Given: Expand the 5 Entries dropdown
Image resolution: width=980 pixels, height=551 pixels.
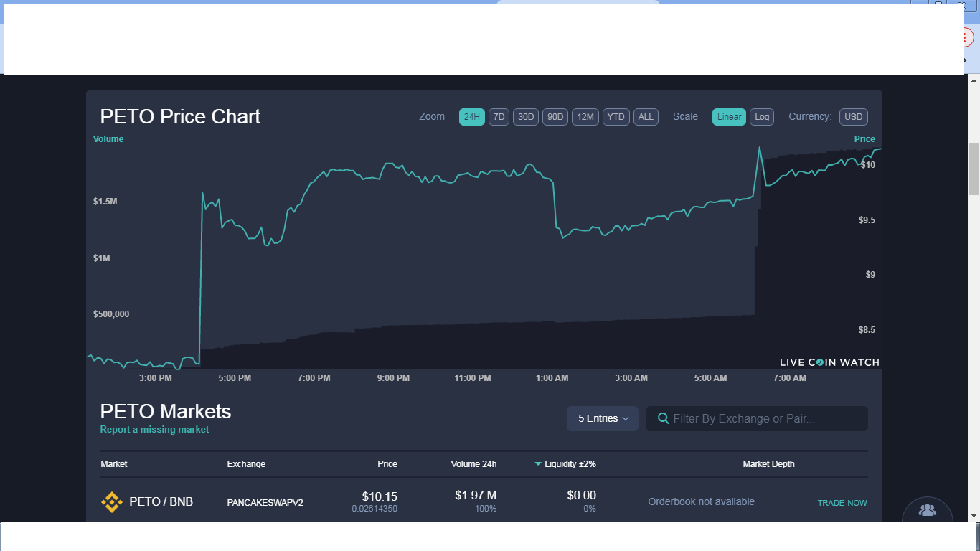Looking at the screenshot, I should click(x=603, y=418).
